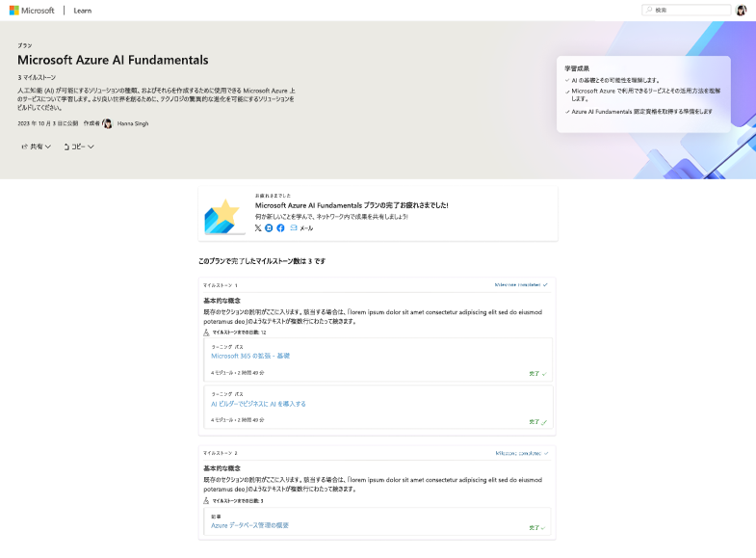Focus the search input field

686,10
